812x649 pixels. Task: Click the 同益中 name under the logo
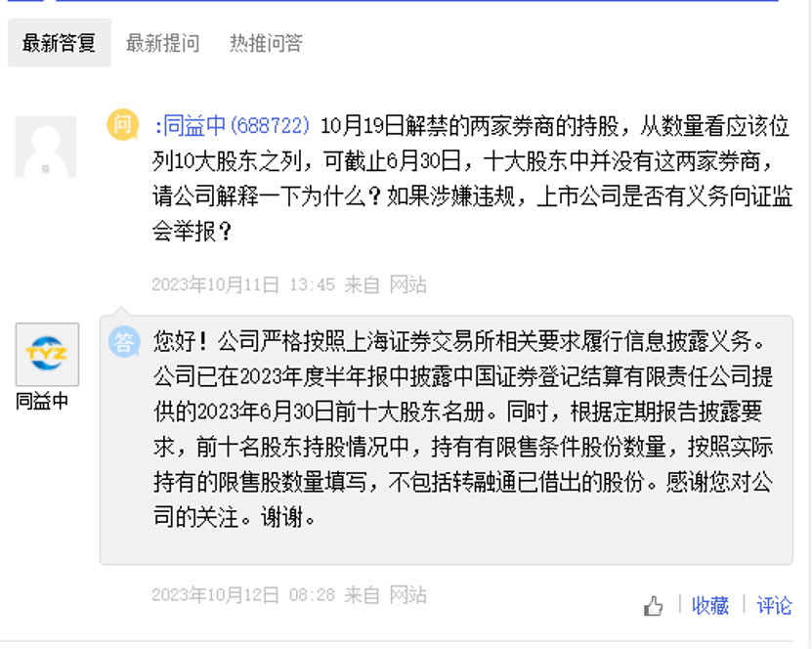click(42, 401)
